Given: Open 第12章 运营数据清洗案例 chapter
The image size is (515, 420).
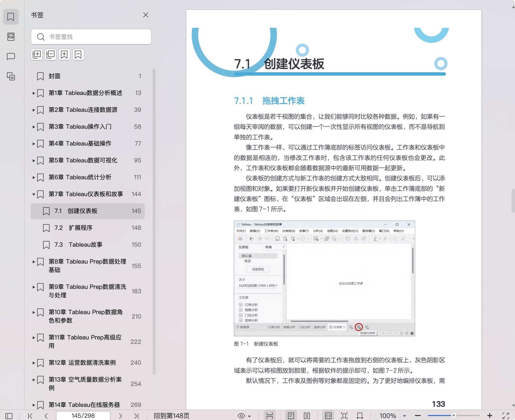Looking at the screenshot, I should click(x=82, y=363).
